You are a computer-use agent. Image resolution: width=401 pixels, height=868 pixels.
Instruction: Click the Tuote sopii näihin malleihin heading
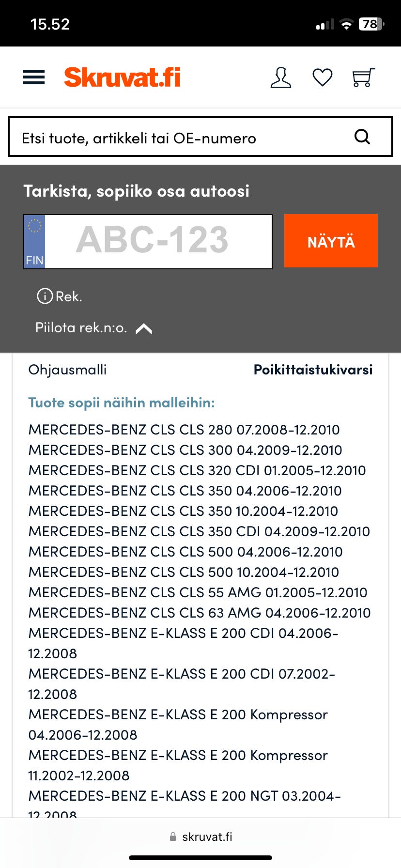click(x=122, y=403)
